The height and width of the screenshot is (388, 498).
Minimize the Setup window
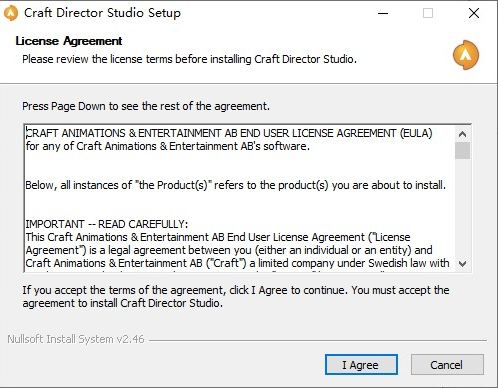tap(383, 13)
